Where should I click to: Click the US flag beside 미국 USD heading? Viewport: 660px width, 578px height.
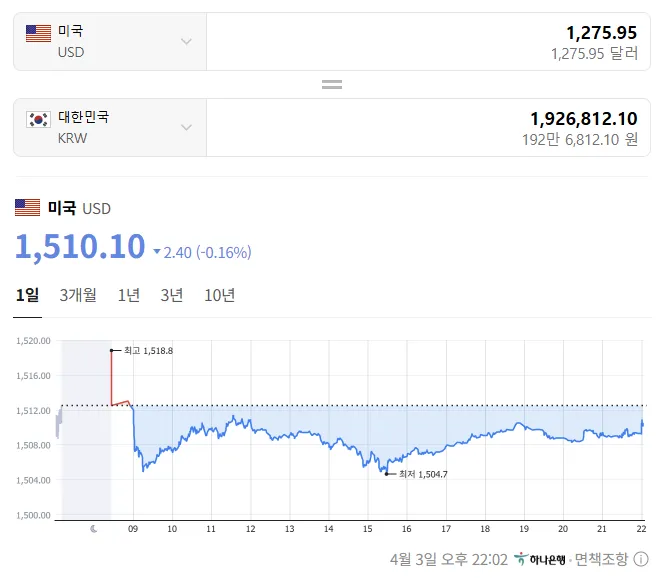(28, 208)
